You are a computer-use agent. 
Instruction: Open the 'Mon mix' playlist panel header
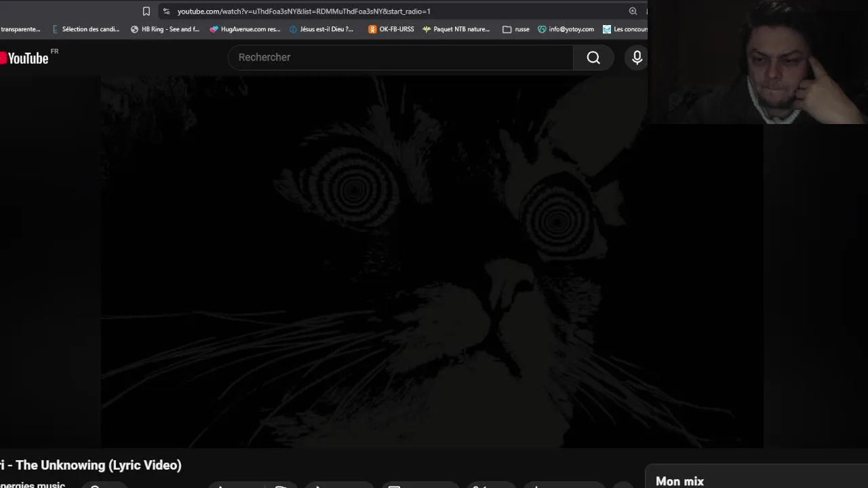(679, 481)
